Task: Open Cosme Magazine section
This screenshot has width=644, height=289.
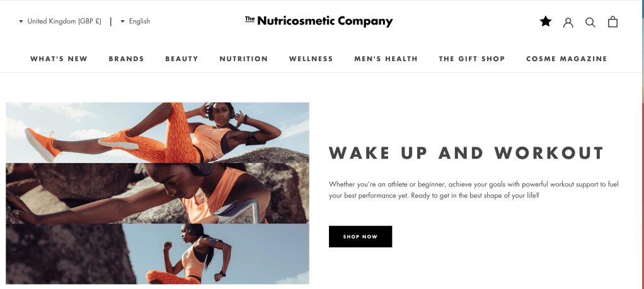Action: [x=566, y=59]
